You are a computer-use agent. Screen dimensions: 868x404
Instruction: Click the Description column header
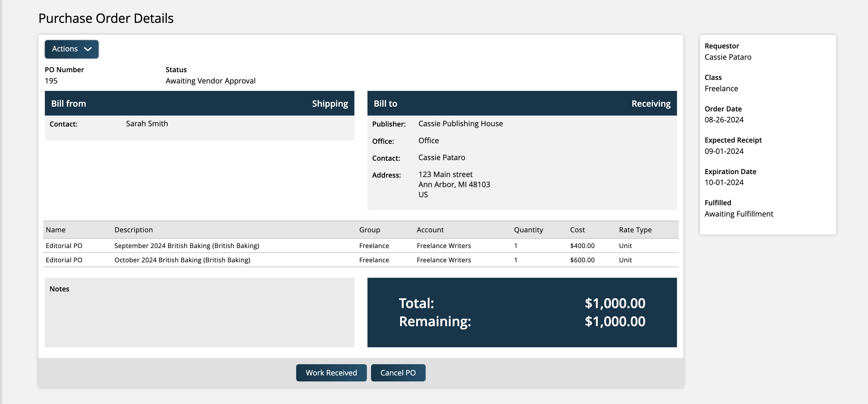pos(133,230)
